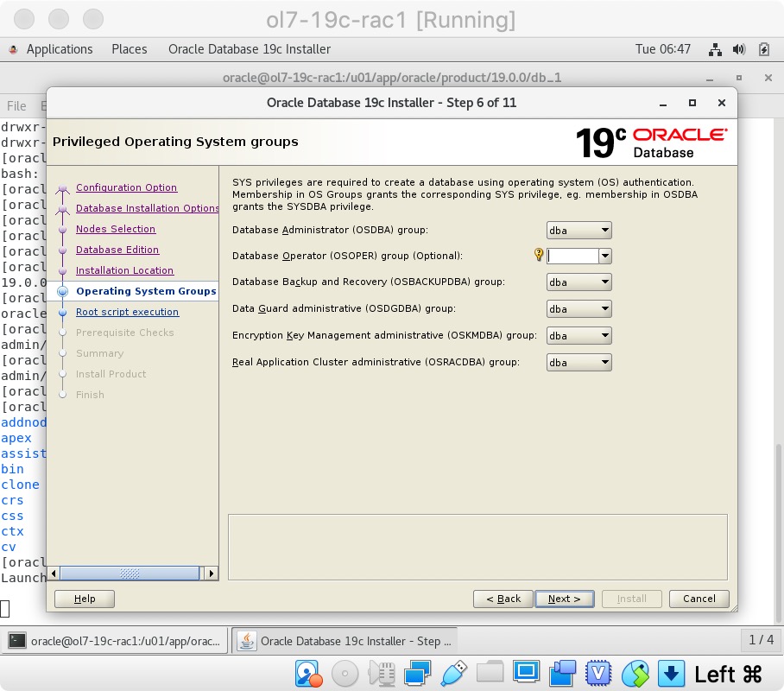Open the OSBACKUPDBA group dropdown
This screenshot has height=691, width=784.
(579, 282)
